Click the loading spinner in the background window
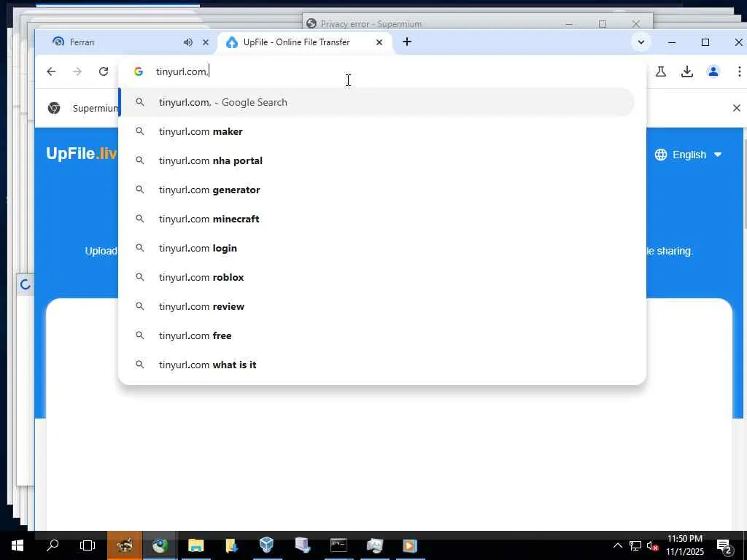This screenshot has width=747, height=560. coord(26,285)
